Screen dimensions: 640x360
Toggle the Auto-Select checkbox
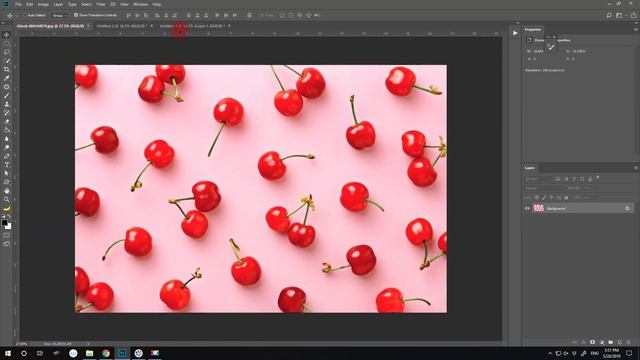pos(24,15)
